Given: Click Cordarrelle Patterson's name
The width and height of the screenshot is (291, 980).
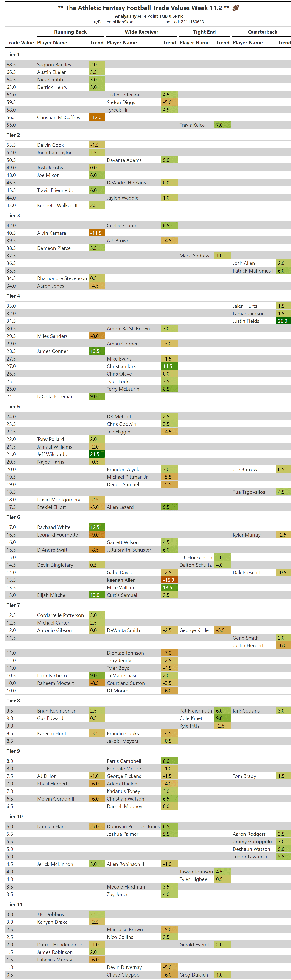Looking at the screenshot, I should (61, 615).
